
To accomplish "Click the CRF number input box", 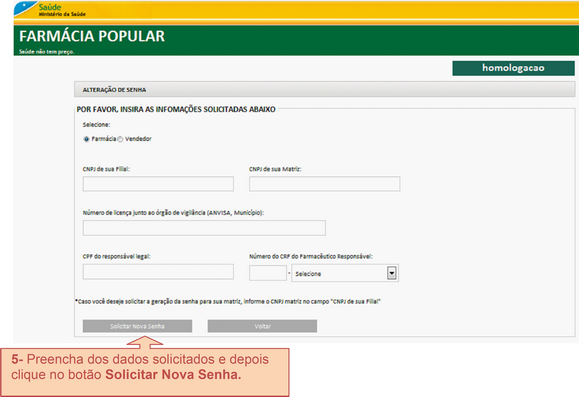I will coord(268,273).
